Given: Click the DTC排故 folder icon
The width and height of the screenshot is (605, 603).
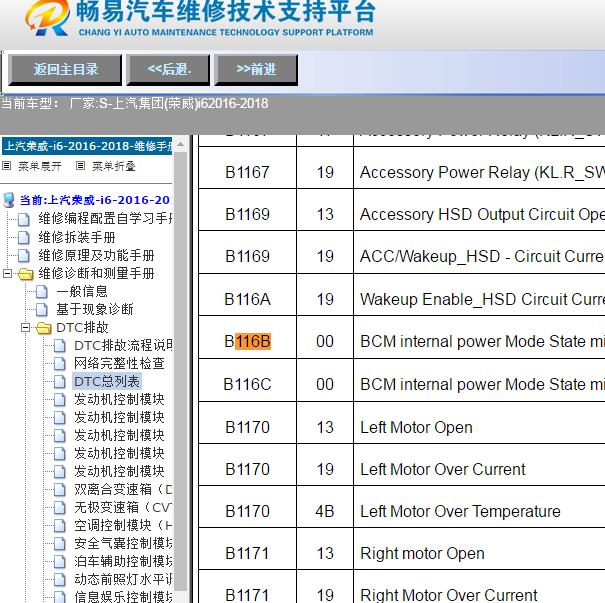Looking at the screenshot, I should tap(44, 328).
